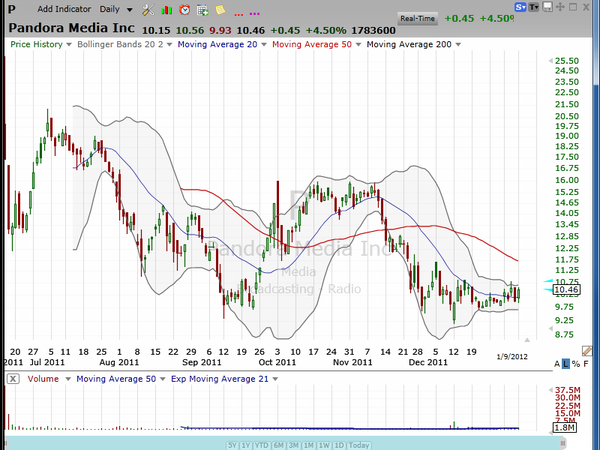
Task: Zoom to the 5Y time range
Action: [x=232, y=445]
